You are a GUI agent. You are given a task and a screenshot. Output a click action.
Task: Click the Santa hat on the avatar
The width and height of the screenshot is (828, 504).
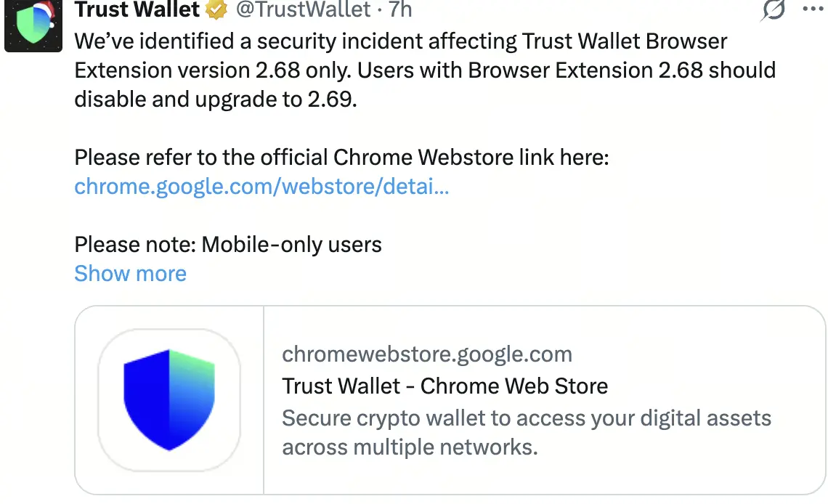pyautogui.click(x=42, y=10)
